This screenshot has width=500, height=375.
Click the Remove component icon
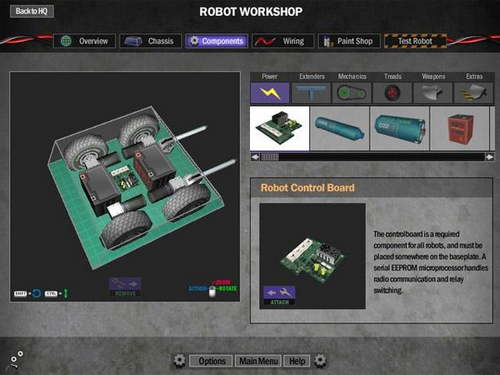[x=125, y=287]
